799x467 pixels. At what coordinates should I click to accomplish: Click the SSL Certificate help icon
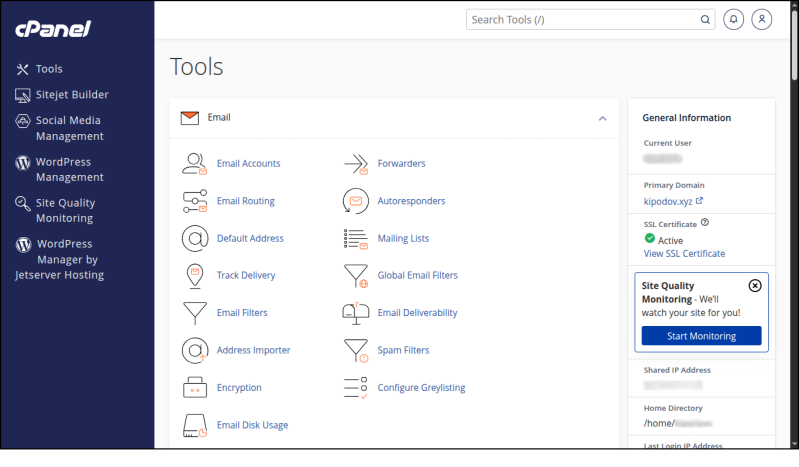click(705, 222)
